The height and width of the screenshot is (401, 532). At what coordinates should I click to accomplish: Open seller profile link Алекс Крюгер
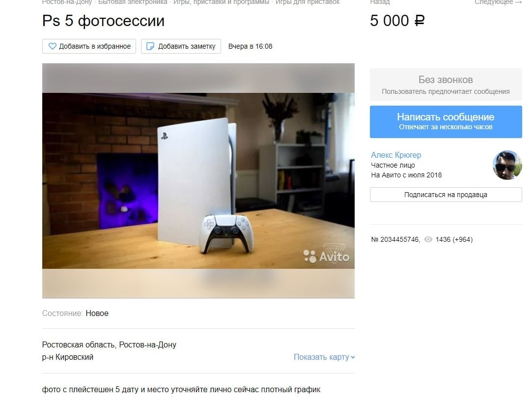coord(396,155)
